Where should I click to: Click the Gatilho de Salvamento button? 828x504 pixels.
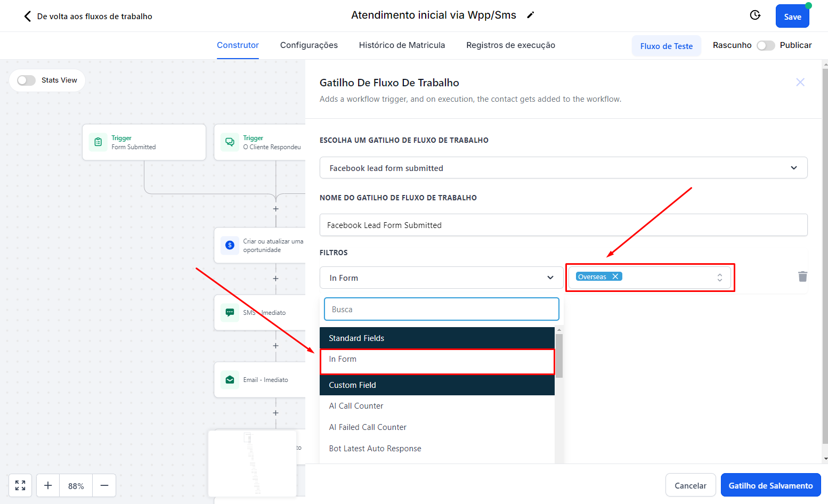[770, 485]
